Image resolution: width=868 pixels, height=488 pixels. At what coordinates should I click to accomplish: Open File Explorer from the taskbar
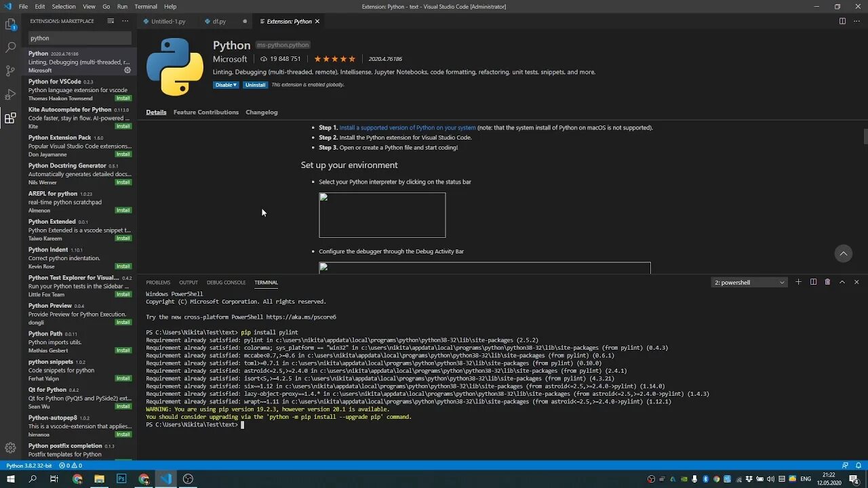pyautogui.click(x=99, y=479)
